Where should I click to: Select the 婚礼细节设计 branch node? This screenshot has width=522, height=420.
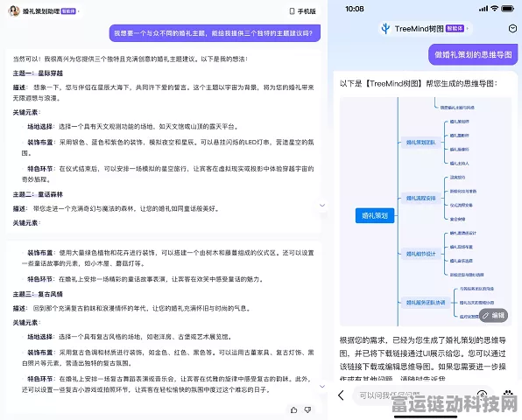tap(420, 254)
